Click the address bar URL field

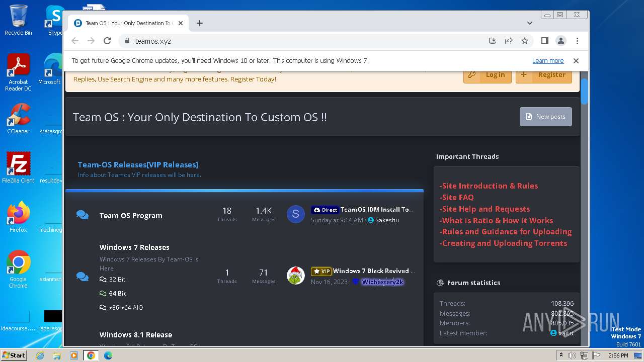(x=302, y=41)
